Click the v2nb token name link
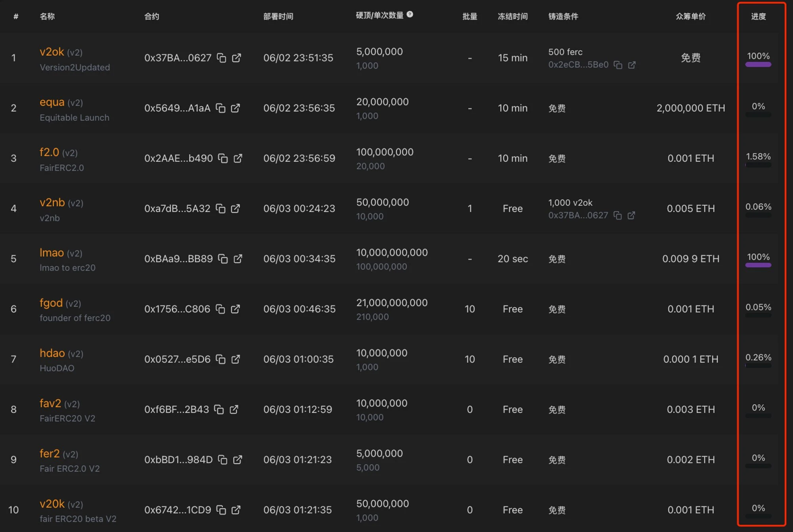 pos(52,203)
